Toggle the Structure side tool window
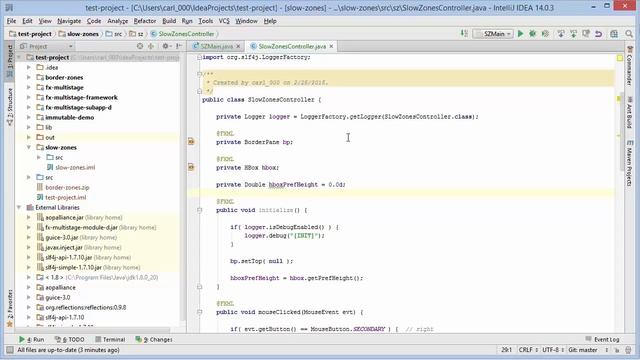Viewport: 640px width, 360px height. point(10,106)
